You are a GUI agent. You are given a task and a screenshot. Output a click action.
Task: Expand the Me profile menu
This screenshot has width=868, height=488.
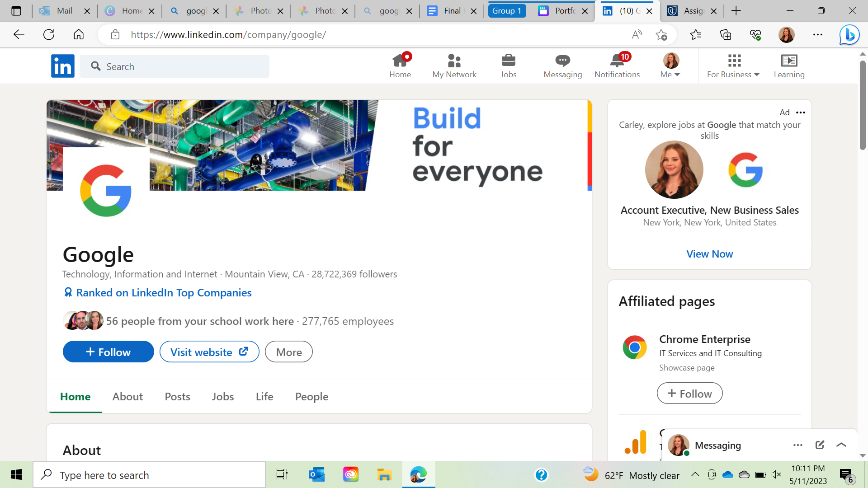coord(670,66)
